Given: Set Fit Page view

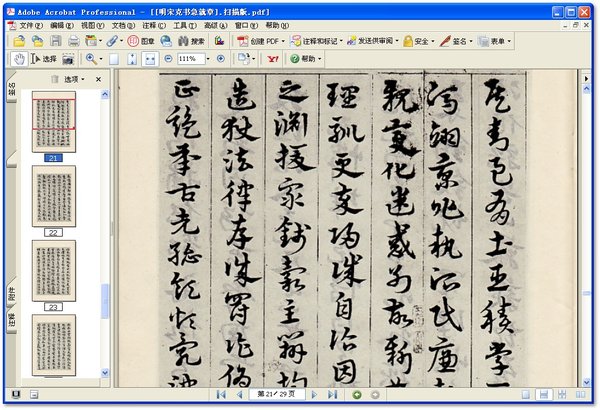Looking at the screenshot, I should 132,59.
